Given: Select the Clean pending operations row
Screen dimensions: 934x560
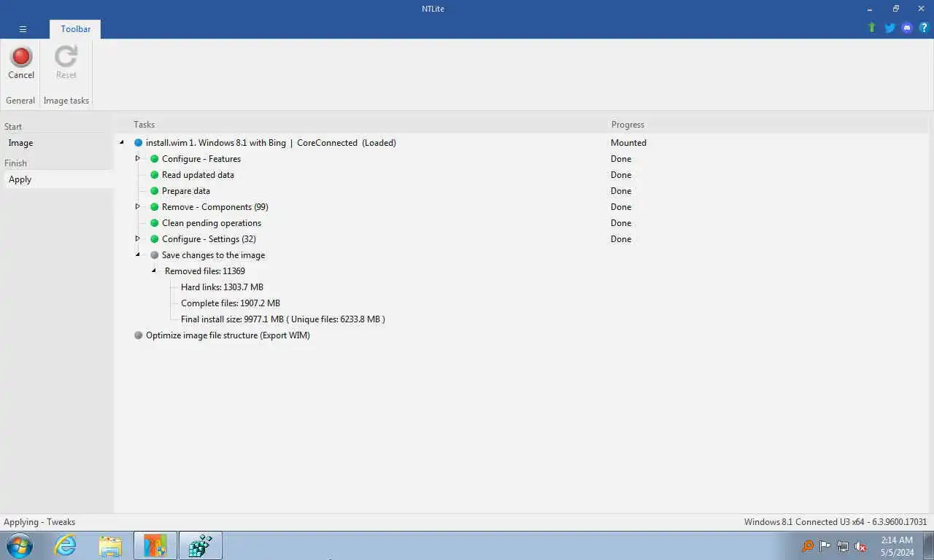Looking at the screenshot, I should click(212, 223).
